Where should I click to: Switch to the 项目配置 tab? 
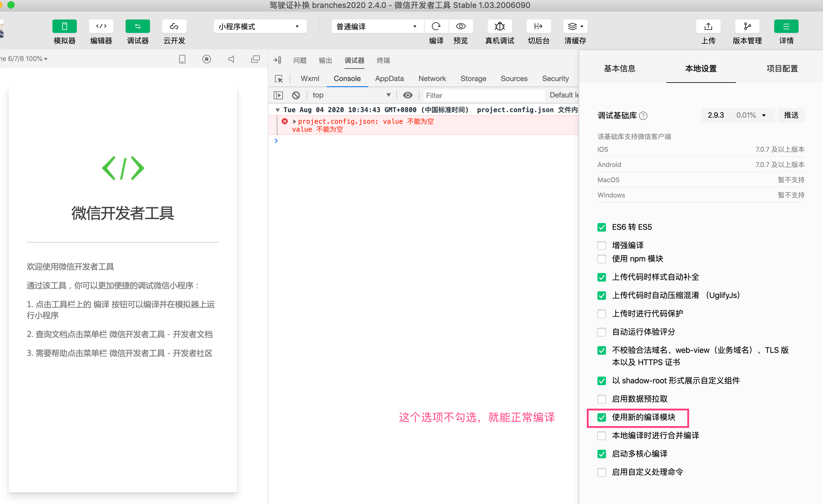[782, 69]
